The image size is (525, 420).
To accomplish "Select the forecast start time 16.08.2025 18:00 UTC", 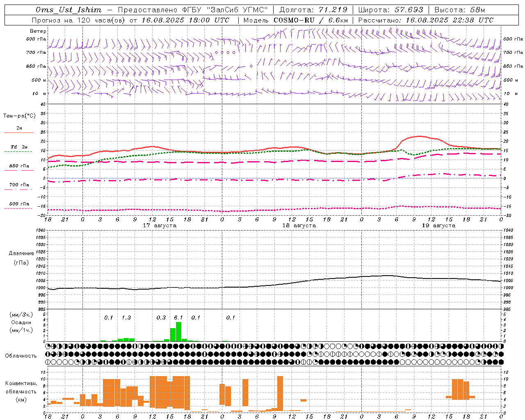I will (186, 20).
